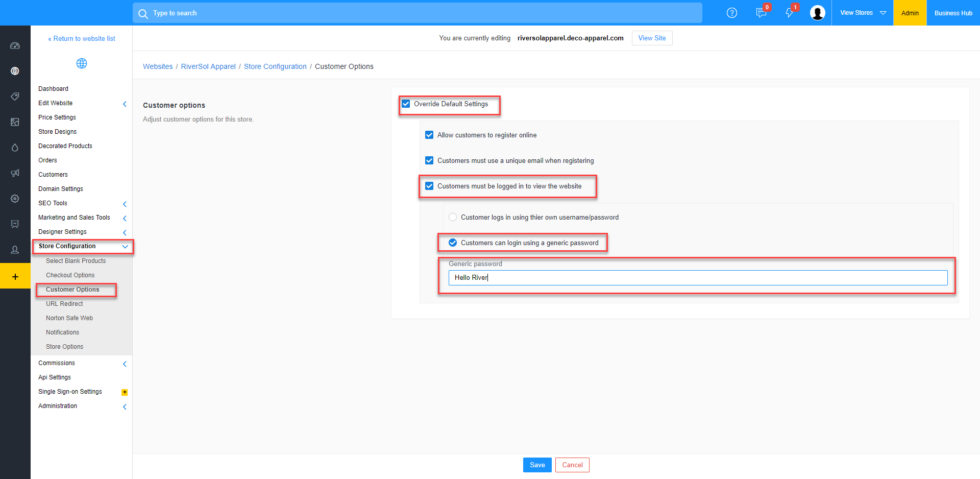Click the Generic password input field
Screen dimensions: 980x479
tap(698, 278)
